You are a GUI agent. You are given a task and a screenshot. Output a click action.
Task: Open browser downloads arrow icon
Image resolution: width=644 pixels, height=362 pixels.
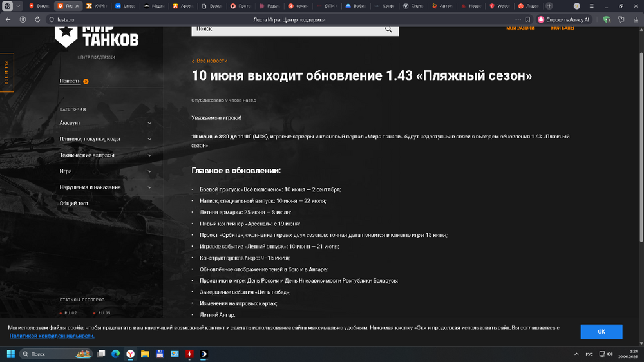[x=636, y=20]
